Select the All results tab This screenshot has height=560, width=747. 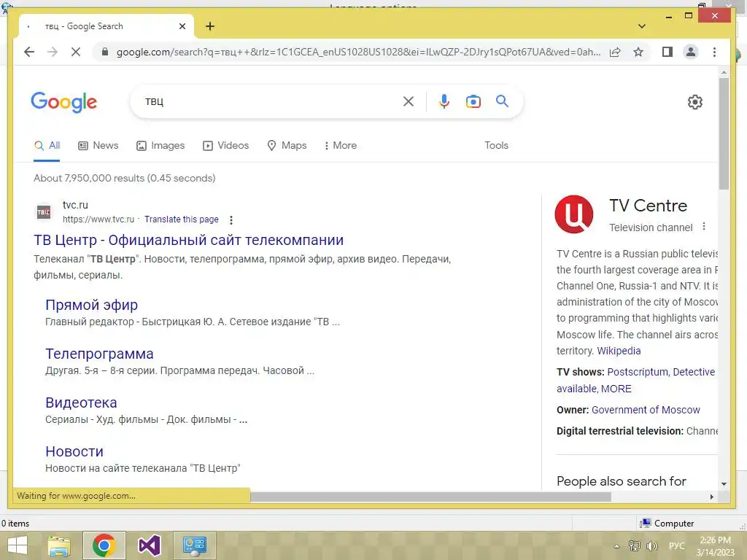[47, 146]
